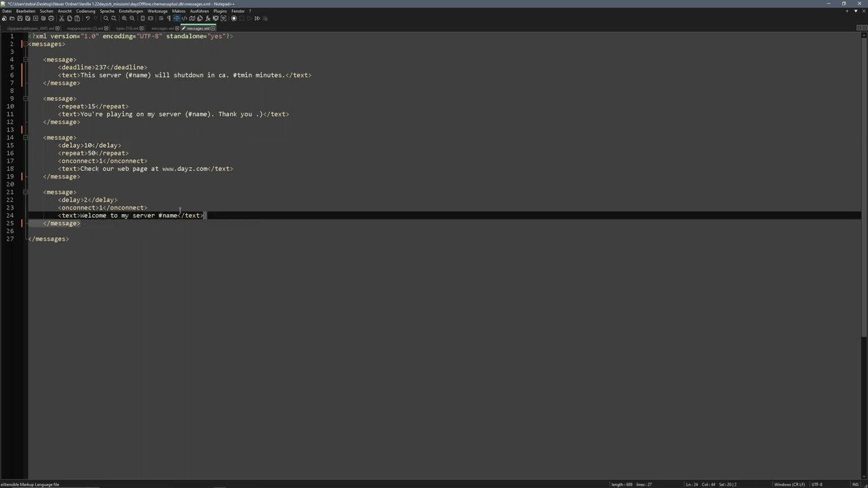
Task: Switch to the types (10).xml tab
Action: (x=127, y=28)
